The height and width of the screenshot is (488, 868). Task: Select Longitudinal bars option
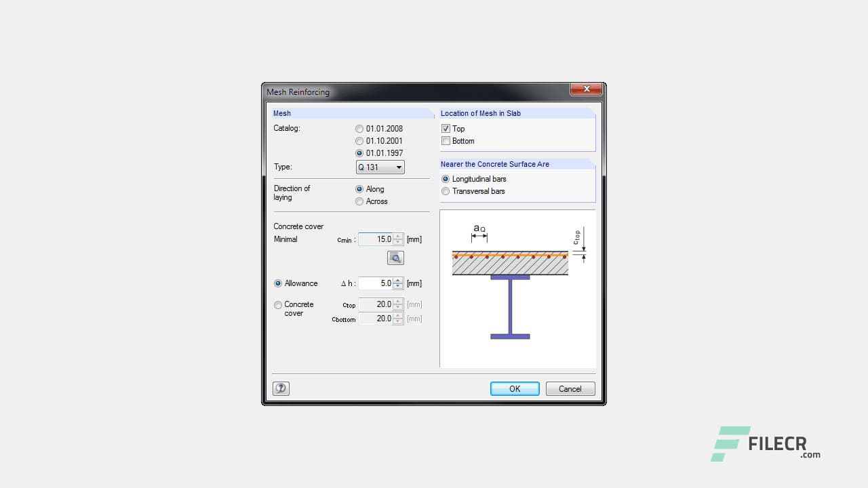click(446, 179)
